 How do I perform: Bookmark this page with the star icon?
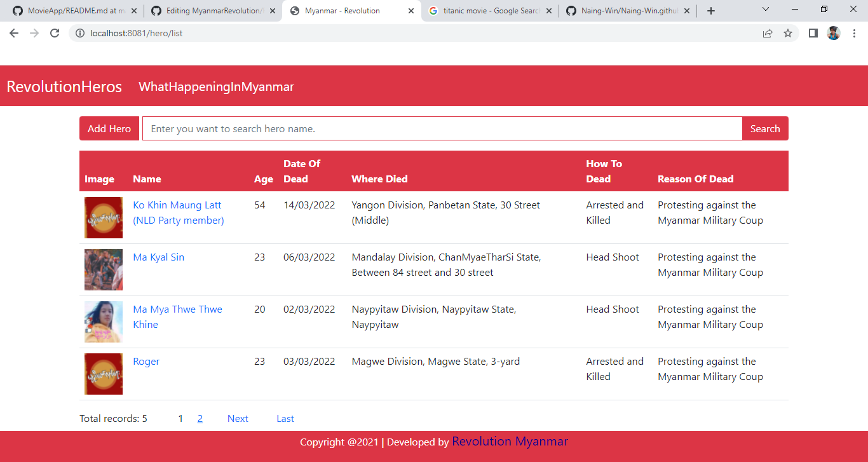(x=787, y=33)
